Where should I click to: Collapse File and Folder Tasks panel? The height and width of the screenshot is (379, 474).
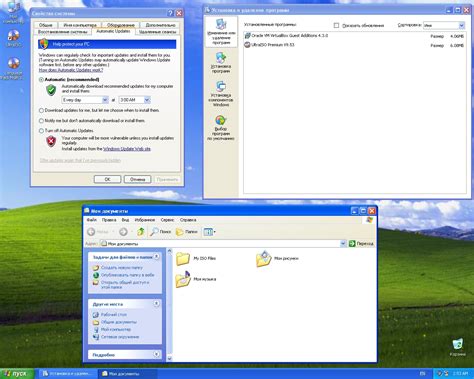pyautogui.click(x=156, y=257)
